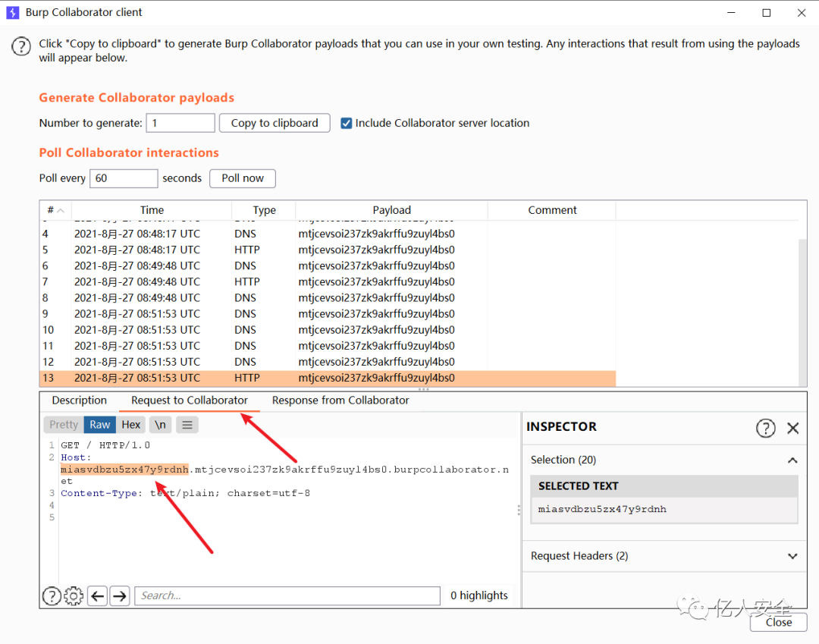The width and height of the screenshot is (819, 644).
Task: Click the help question mark icon beside the instructions
Action: click(x=21, y=46)
